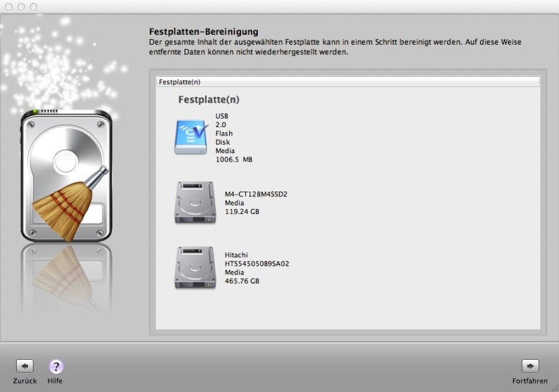Go back with the Zurück arrow button
Screen dimensions: 559x392
(24, 366)
